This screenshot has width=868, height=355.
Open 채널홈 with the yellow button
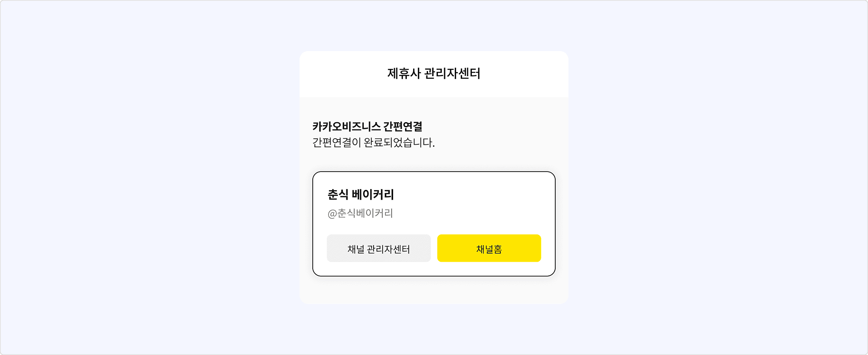[489, 249]
